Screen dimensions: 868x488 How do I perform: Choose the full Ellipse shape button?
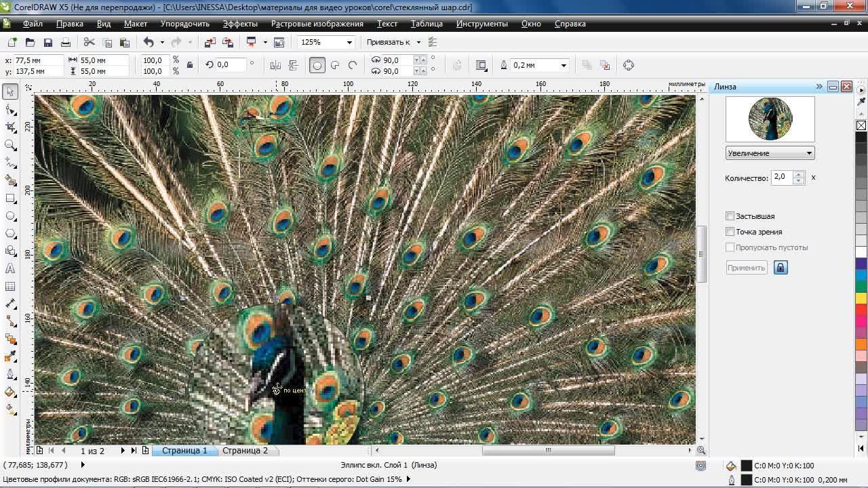[317, 65]
